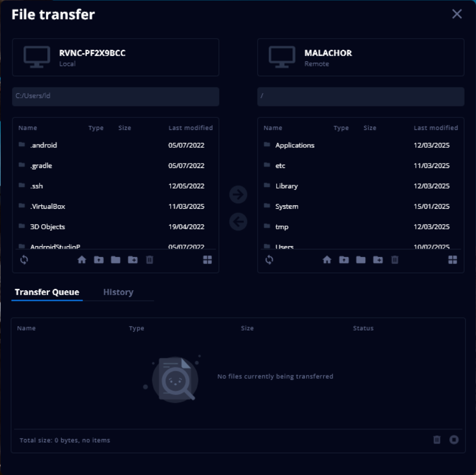Screen dimensions: 476x475
Task: Click the fetch-to-local left arrow button
Action: click(x=238, y=222)
